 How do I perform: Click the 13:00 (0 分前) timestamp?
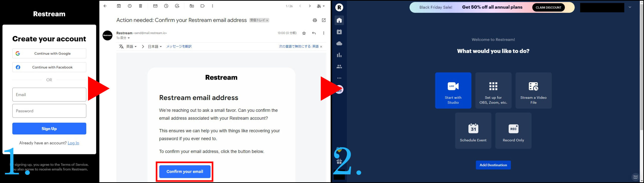point(287,33)
